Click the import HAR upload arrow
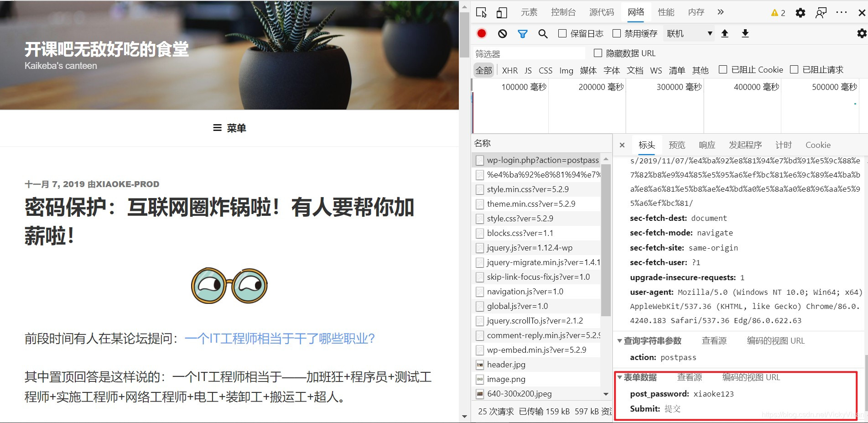The height and width of the screenshot is (423, 868). point(725,33)
